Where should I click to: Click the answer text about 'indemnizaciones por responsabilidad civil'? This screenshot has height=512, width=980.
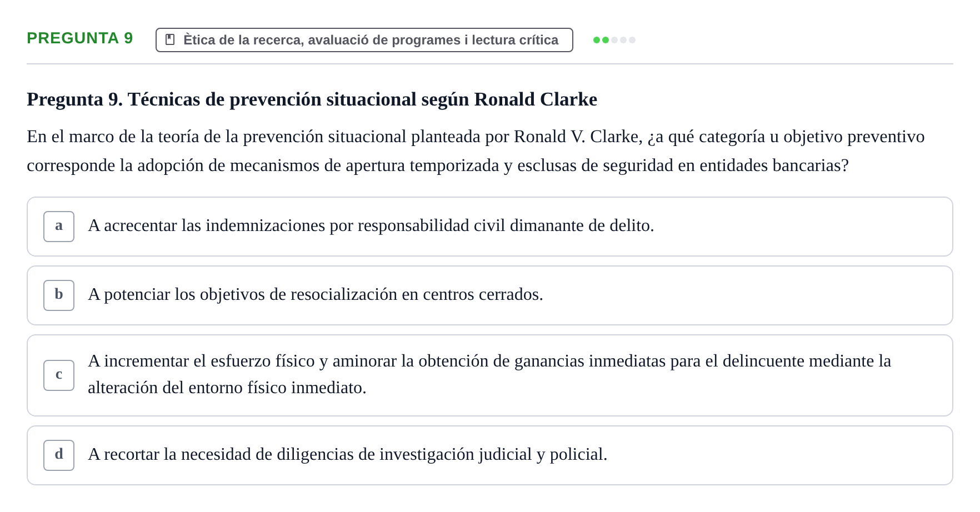[x=371, y=225]
